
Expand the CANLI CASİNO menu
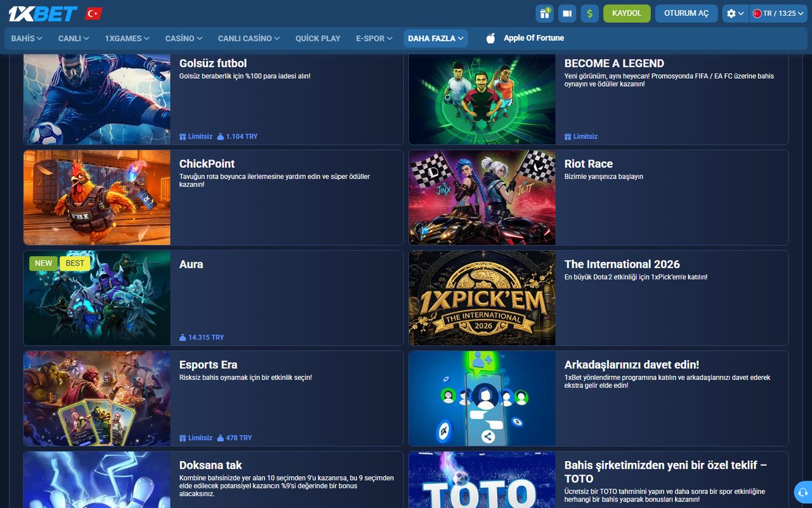point(249,38)
